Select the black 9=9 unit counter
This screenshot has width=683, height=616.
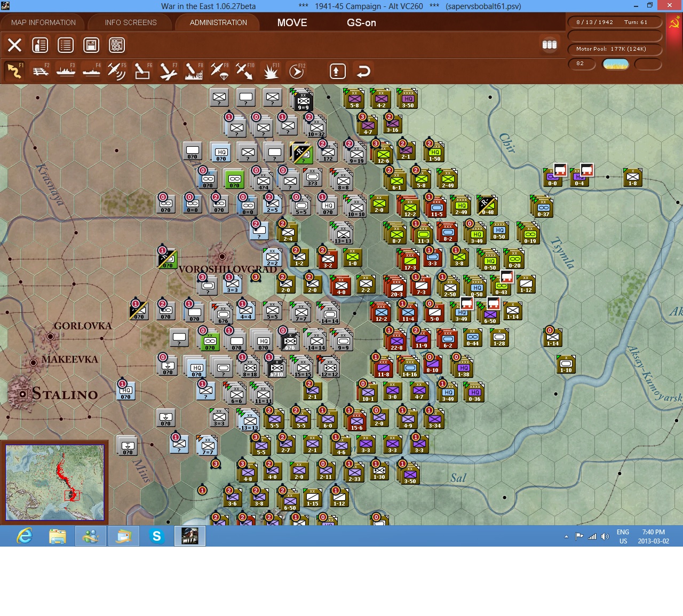[303, 100]
